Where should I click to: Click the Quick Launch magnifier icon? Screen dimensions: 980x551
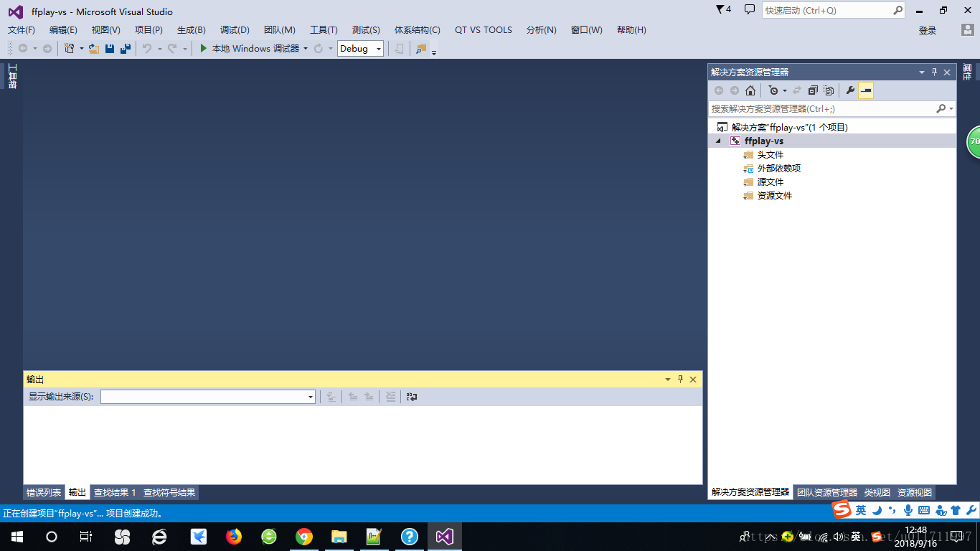pos(897,10)
